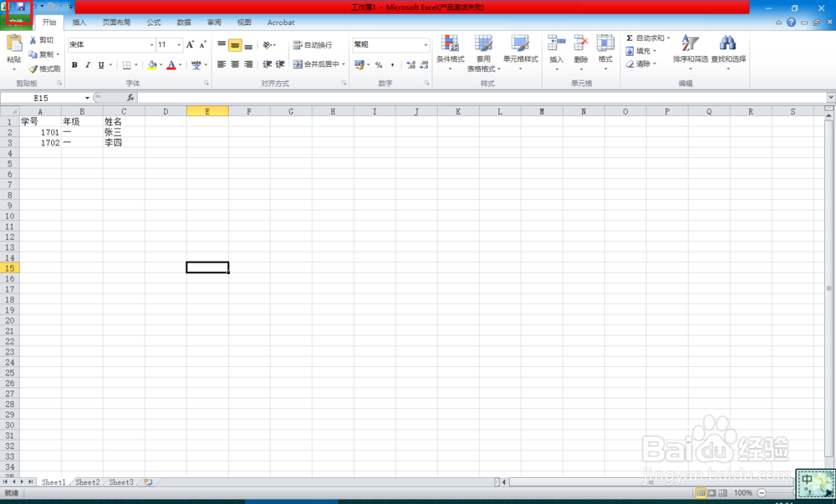Click the Name Box showing E15

[41, 98]
